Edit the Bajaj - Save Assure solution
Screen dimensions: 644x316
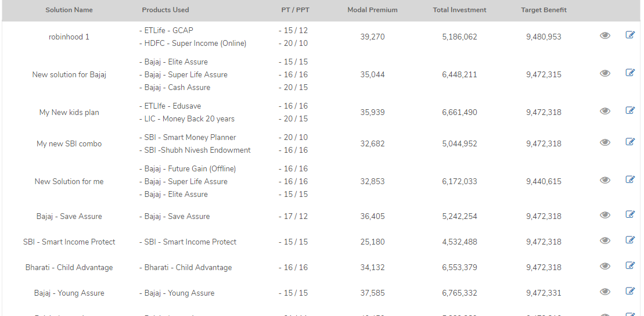point(630,214)
